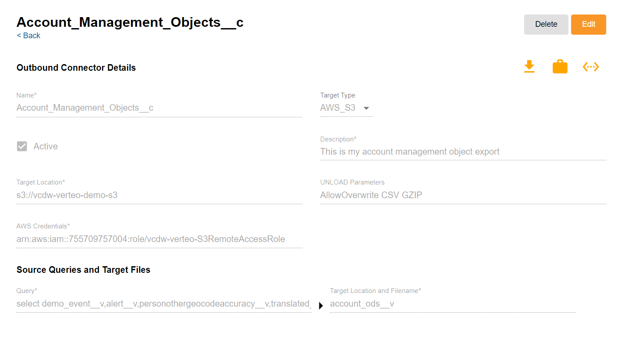Click the Source Queries and Target Files heading
This screenshot has height=340, width=644.
pos(83,270)
